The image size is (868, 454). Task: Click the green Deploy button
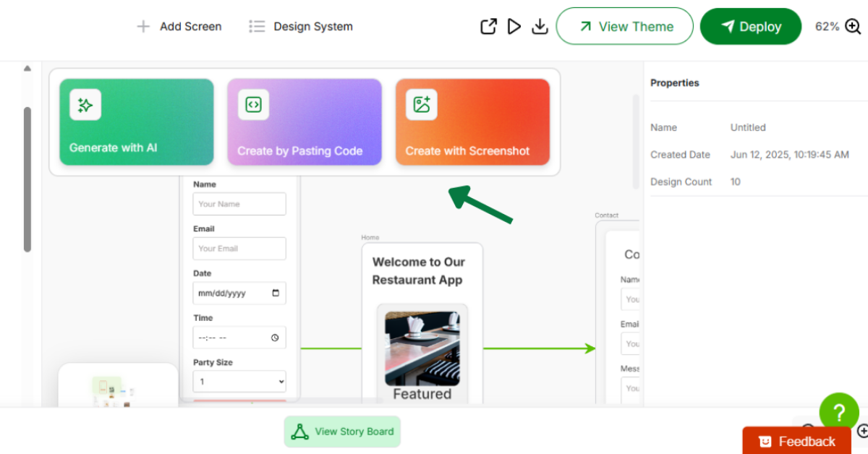750,27
